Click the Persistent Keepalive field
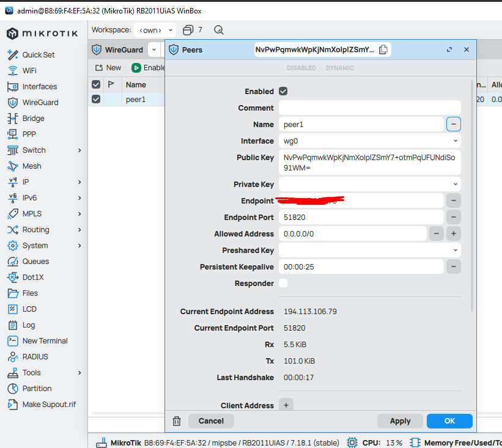 (x=361, y=266)
